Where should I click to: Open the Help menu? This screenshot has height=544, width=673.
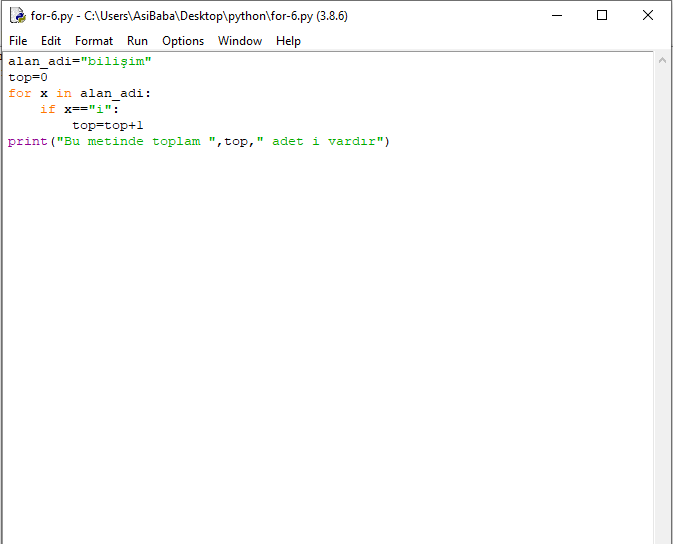point(288,41)
